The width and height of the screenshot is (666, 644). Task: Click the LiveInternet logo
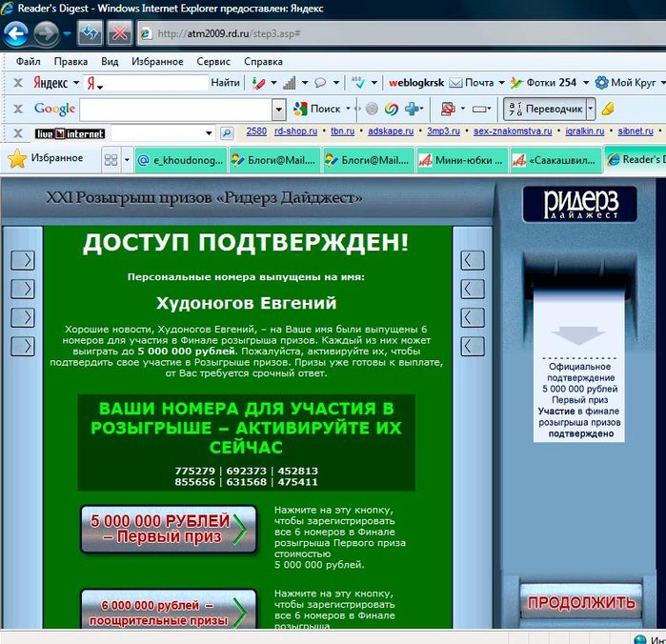coord(70,133)
